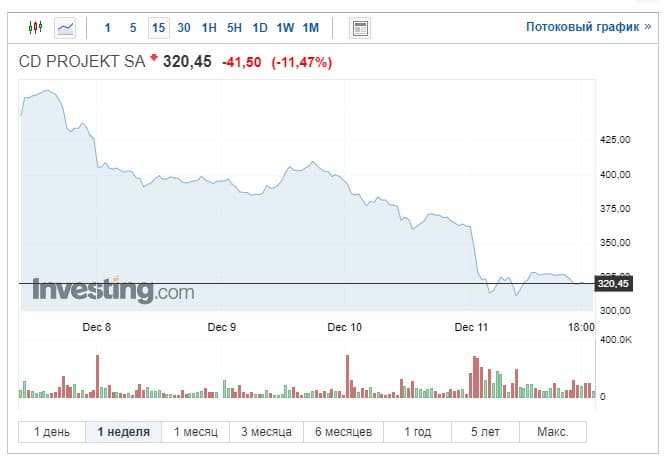Select the 5-minute interval
Screen dimensions: 666x461
coord(133,27)
